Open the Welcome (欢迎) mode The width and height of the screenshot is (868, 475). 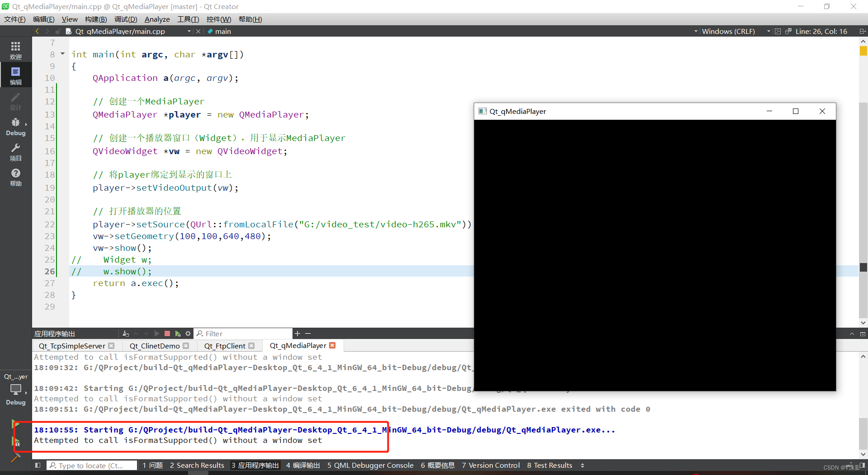tap(15, 49)
